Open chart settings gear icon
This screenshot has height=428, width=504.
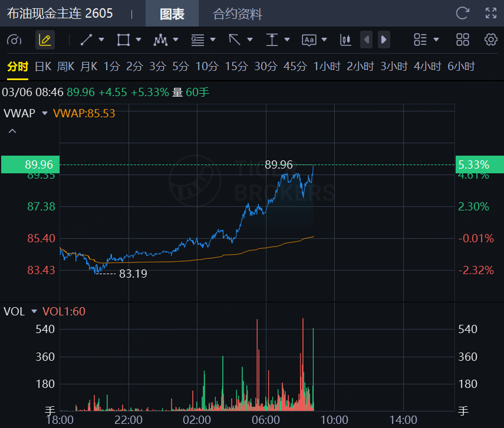click(x=491, y=40)
